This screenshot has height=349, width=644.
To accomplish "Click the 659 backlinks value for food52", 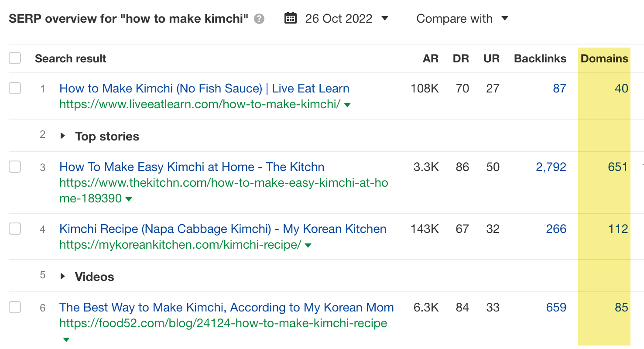I will [555, 307].
